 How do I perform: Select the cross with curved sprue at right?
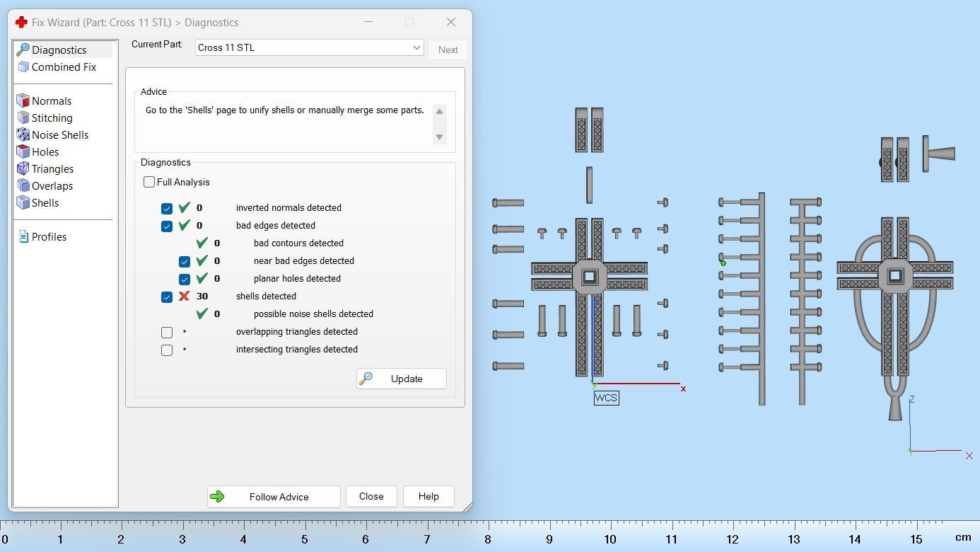(x=895, y=318)
